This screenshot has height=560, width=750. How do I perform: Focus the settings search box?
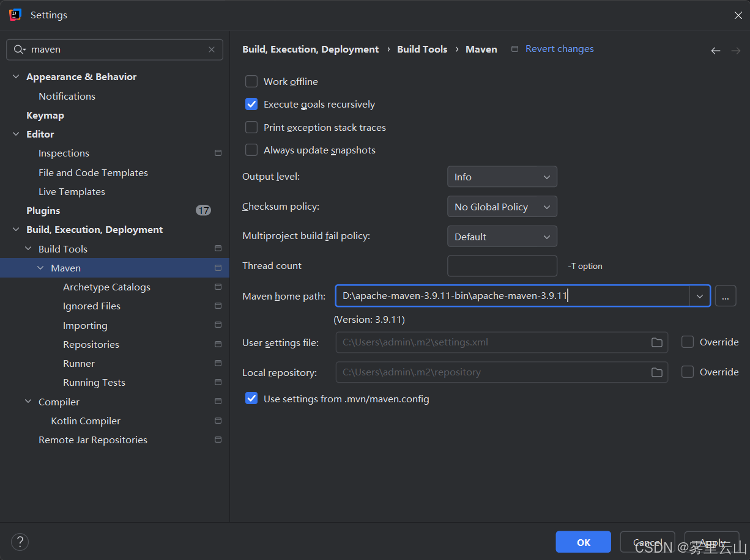click(x=114, y=50)
